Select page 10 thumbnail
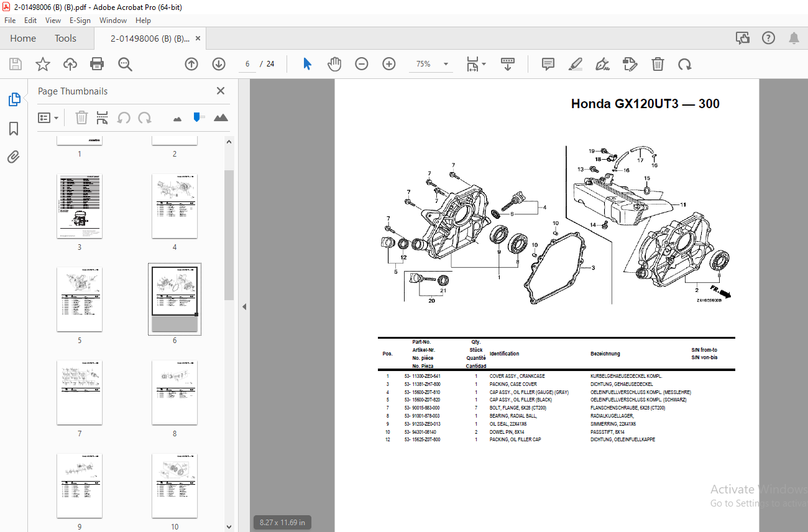The width and height of the screenshot is (808, 532). tap(175, 486)
